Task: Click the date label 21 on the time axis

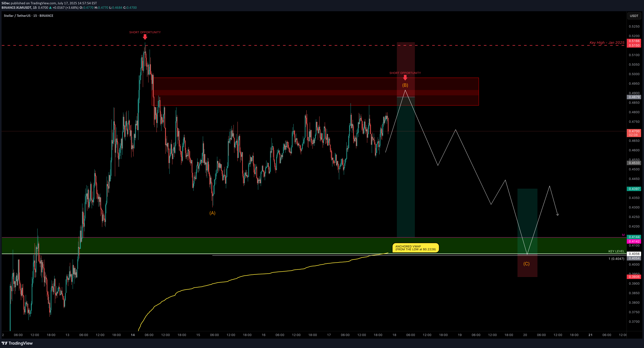Action: (x=591, y=335)
